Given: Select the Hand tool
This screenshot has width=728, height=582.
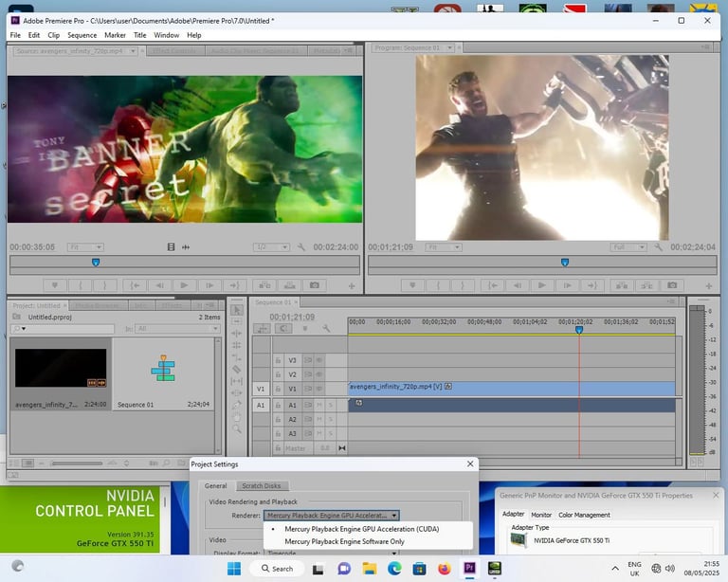Looking at the screenshot, I should [x=237, y=417].
